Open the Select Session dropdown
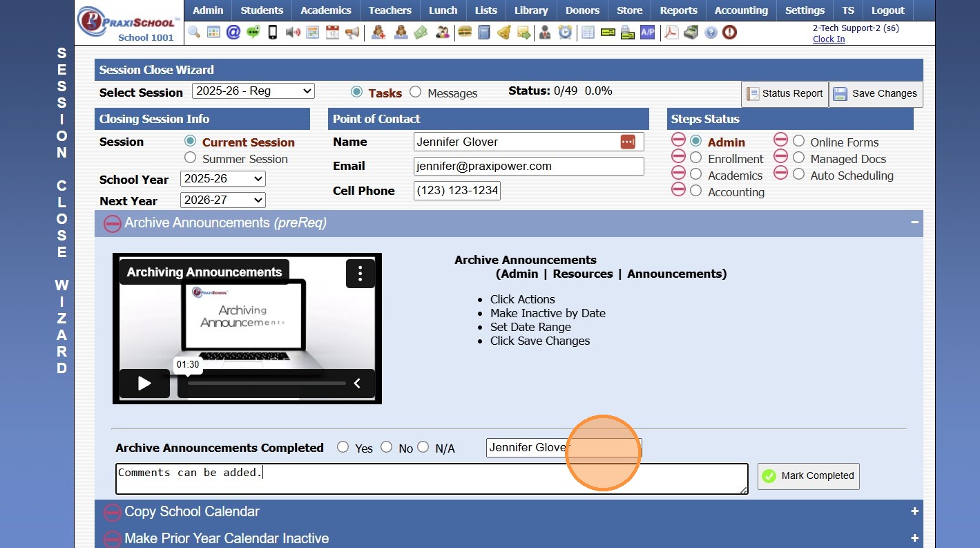This screenshot has height=548, width=980. 253,91
